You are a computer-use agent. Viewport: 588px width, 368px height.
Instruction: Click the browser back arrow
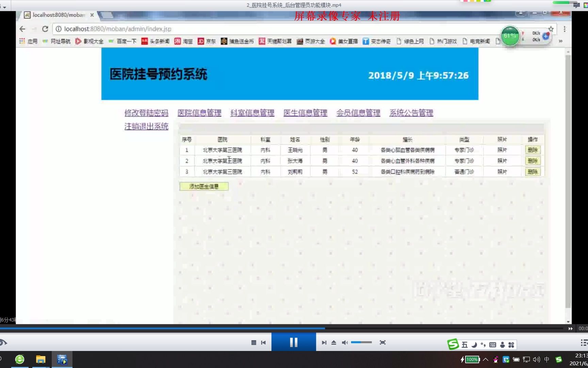[22, 29]
